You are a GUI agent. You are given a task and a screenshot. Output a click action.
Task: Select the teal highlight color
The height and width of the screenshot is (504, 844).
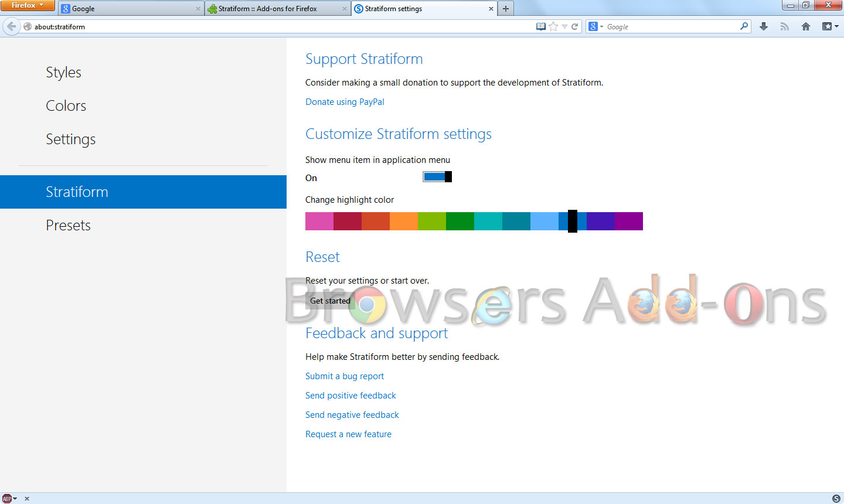click(x=488, y=221)
